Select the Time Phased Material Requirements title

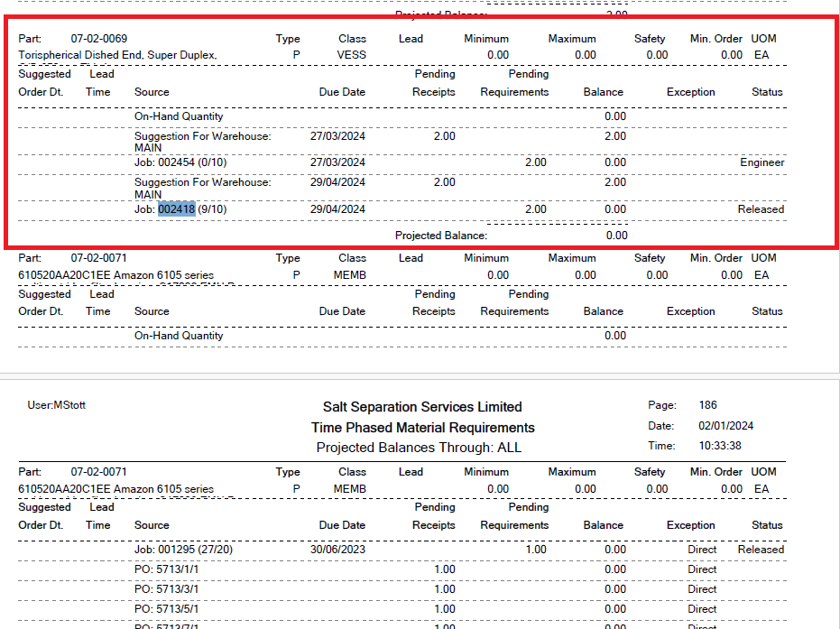tap(422, 428)
